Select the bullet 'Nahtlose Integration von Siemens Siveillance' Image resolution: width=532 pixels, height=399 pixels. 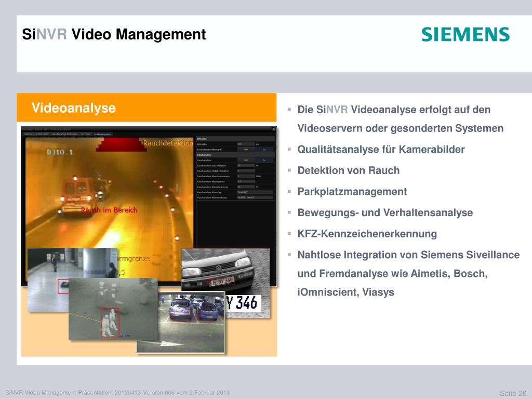[x=408, y=255]
